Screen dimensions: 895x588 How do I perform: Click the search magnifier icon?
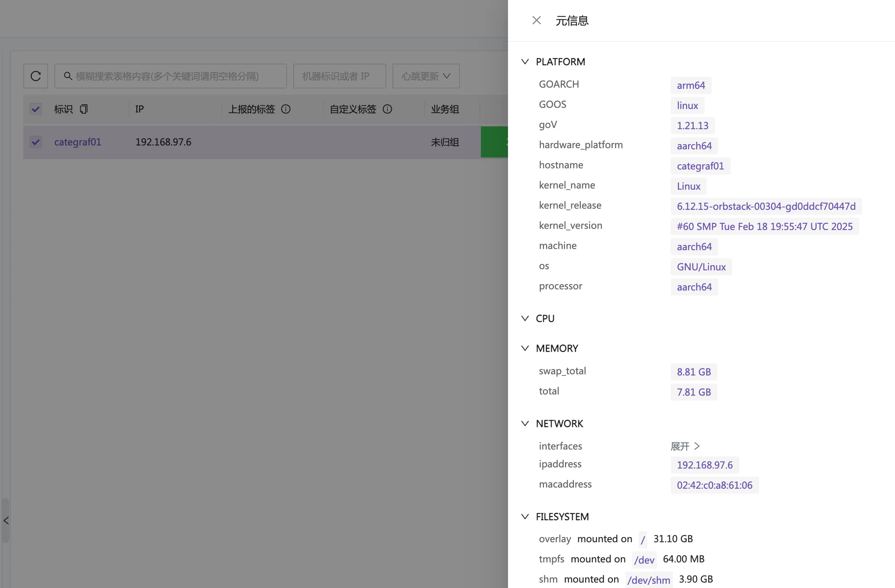(68, 76)
